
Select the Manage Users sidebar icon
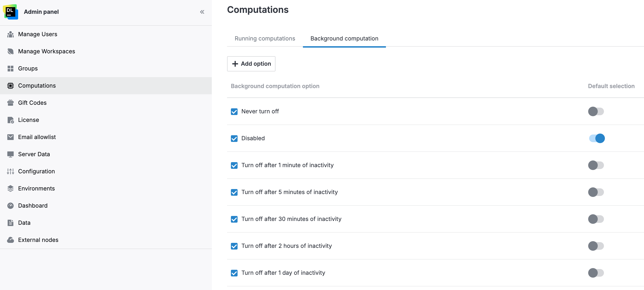tap(10, 34)
